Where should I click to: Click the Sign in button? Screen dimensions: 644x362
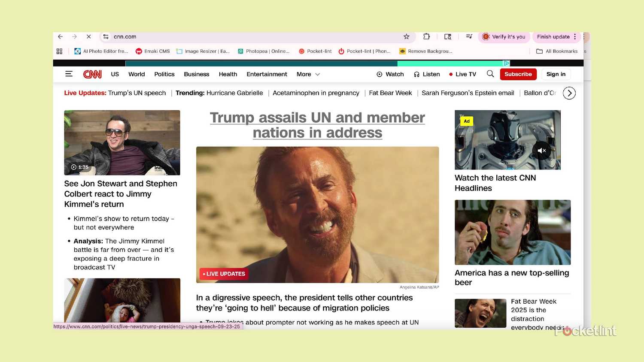(556, 74)
